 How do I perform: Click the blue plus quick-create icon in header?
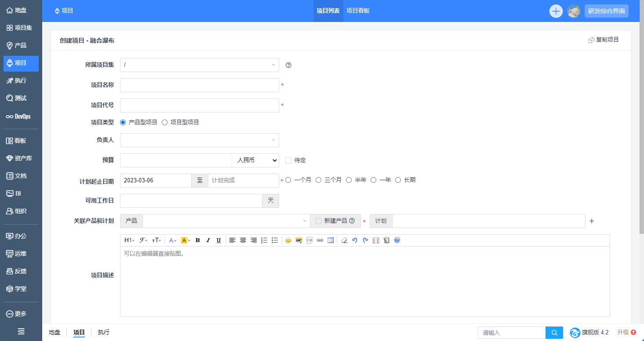pyautogui.click(x=556, y=11)
